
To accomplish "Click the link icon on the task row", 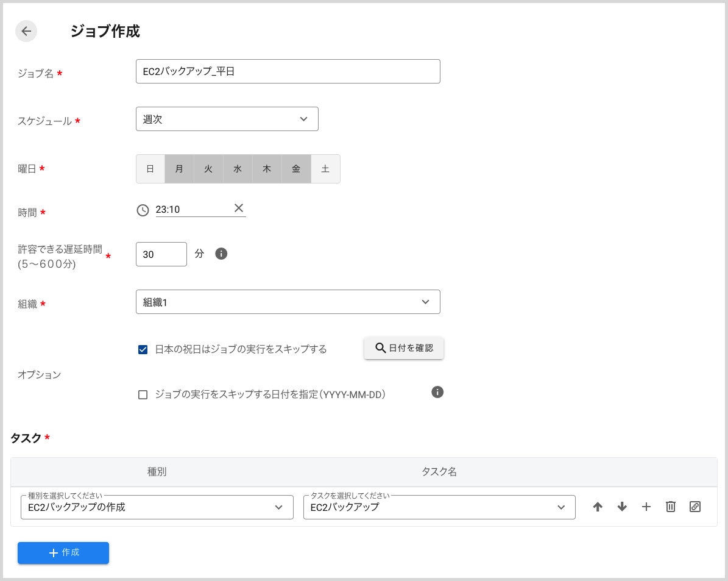I will point(694,507).
